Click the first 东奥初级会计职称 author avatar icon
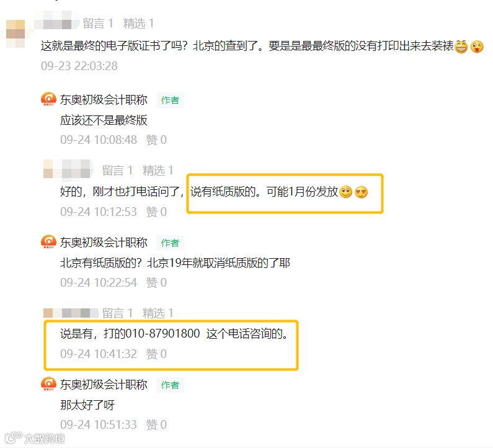This screenshot has height=448, width=493. pyautogui.click(x=49, y=99)
